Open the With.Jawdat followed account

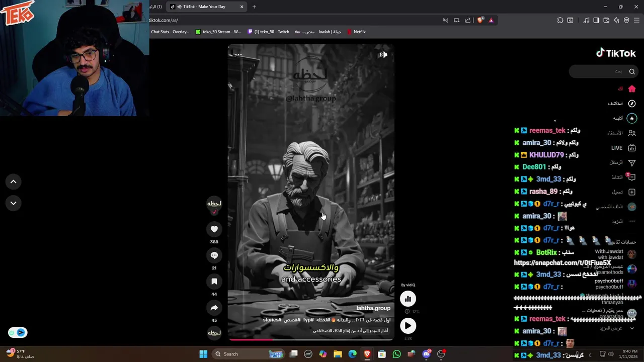616,254
